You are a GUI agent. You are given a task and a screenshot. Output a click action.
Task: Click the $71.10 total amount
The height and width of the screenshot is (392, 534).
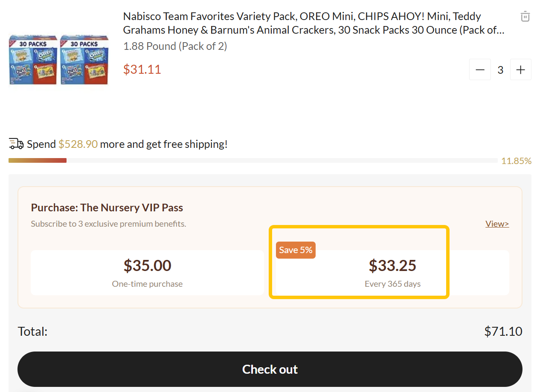503,331
